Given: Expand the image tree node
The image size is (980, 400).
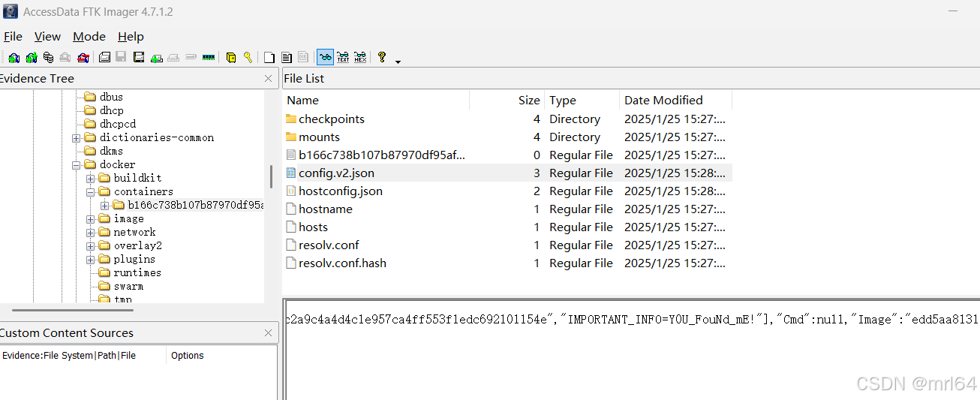Looking at the screenshot, I should [90, 219].
